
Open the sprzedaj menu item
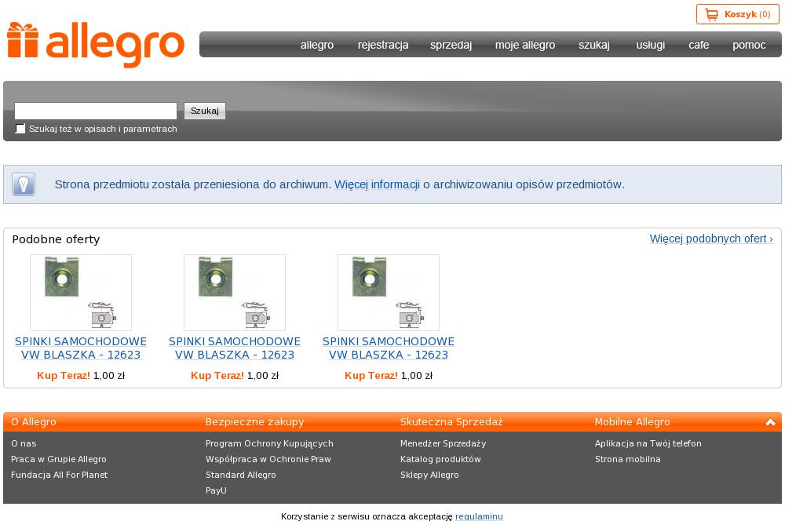click(451, 45)
